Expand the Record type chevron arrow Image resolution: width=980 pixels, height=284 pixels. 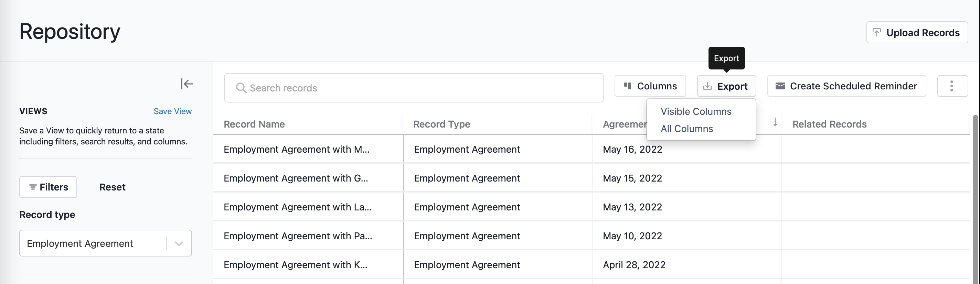tap(179, 243)
